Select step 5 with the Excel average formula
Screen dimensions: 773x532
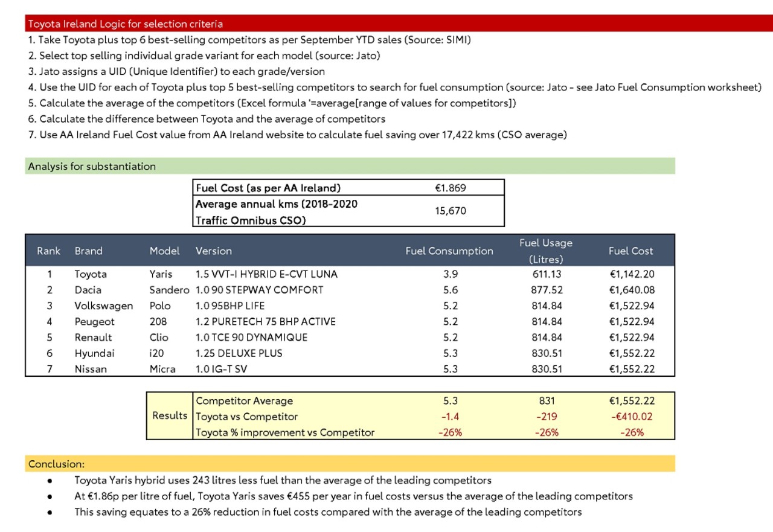pos(272,103)
